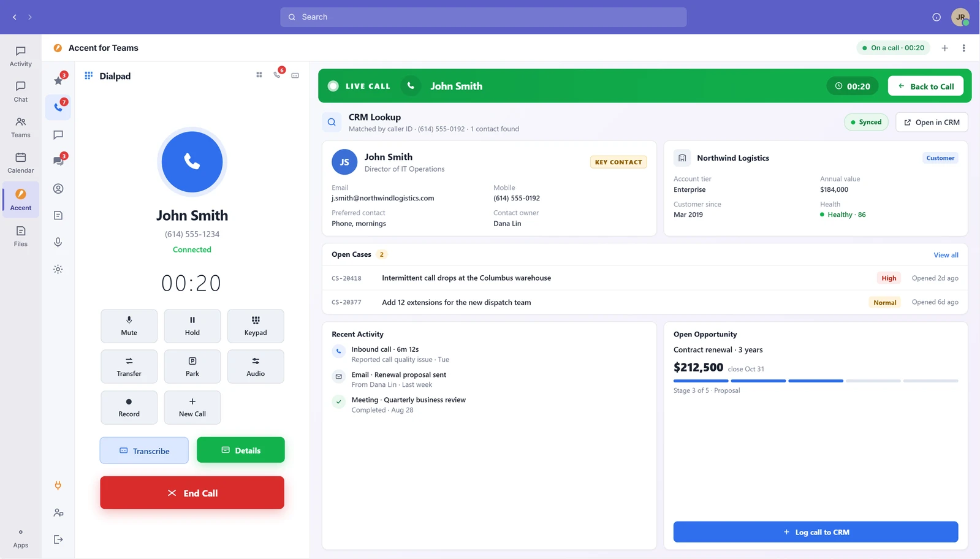Viewport: 980px width, 559px height.
Task: Open Files in the Teams rail
Action: [x=21, y=237]
